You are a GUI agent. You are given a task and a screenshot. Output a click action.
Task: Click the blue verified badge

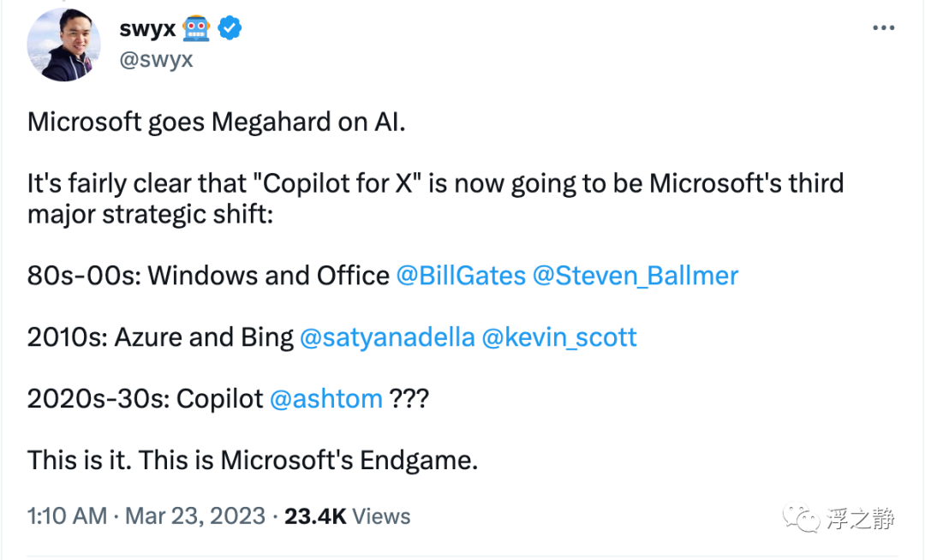(x=229, y=28)
